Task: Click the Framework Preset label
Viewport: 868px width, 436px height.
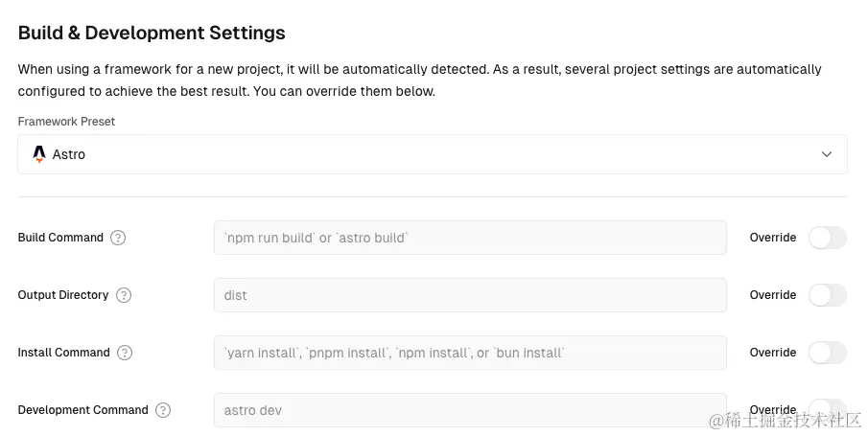Action: point(66,121)
